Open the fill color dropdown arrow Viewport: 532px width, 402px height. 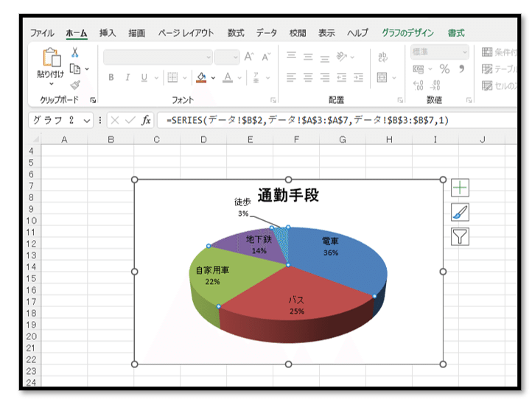point(213,77)
